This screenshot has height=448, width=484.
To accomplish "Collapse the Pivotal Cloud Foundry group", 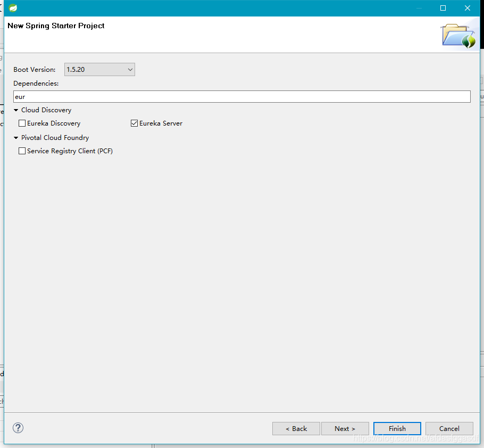I will pyautogui.click(x=16, y=138).
